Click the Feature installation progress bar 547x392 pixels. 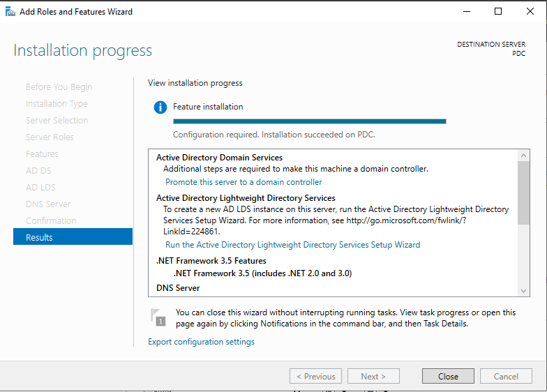click(309, 121)
